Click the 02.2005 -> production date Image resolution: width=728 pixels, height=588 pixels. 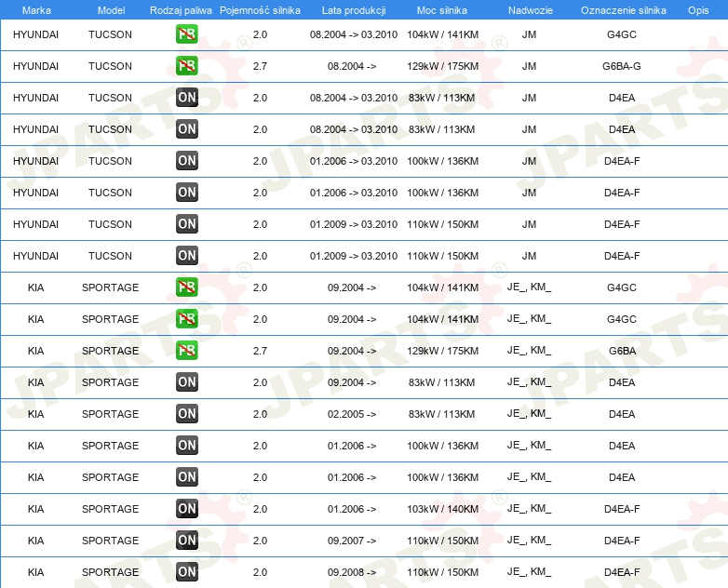click(352, 413)
